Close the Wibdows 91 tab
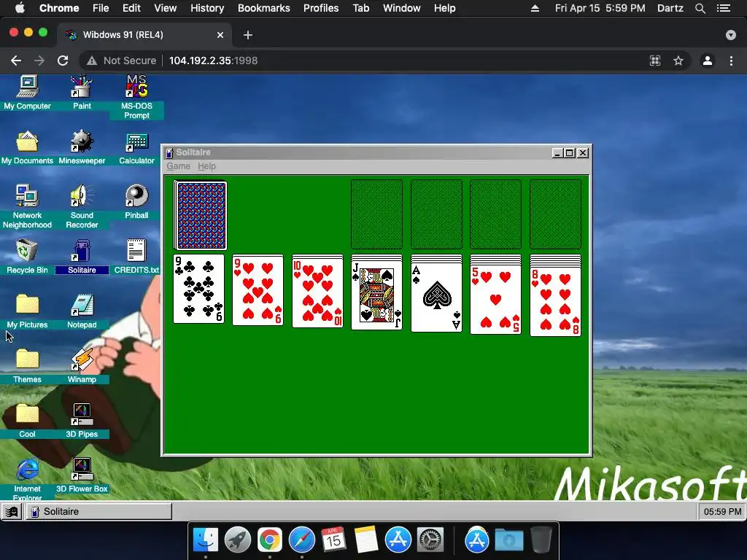747x560 pixels. pos(220,35)
